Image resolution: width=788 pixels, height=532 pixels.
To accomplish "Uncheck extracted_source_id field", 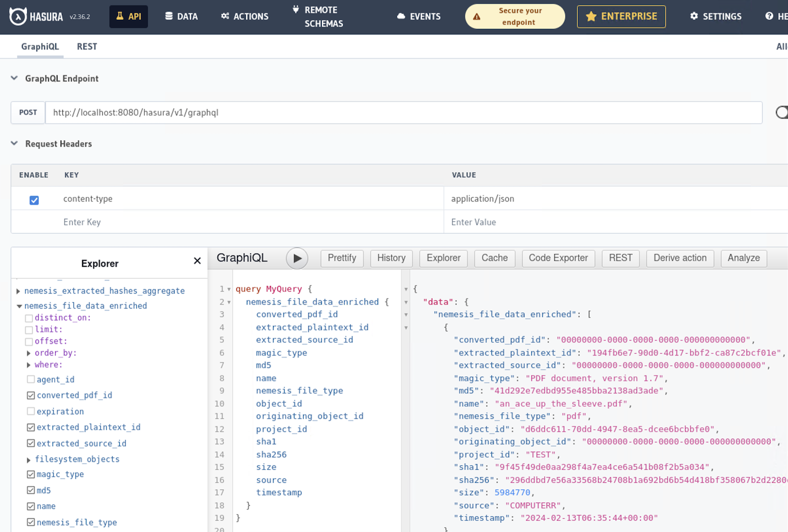I will pyautogui.click(x=31, y=443).
